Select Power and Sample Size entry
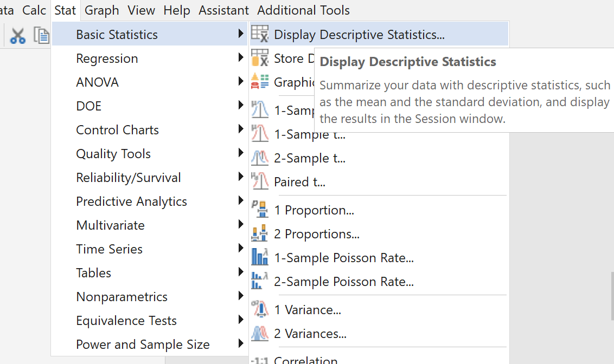 150,344
